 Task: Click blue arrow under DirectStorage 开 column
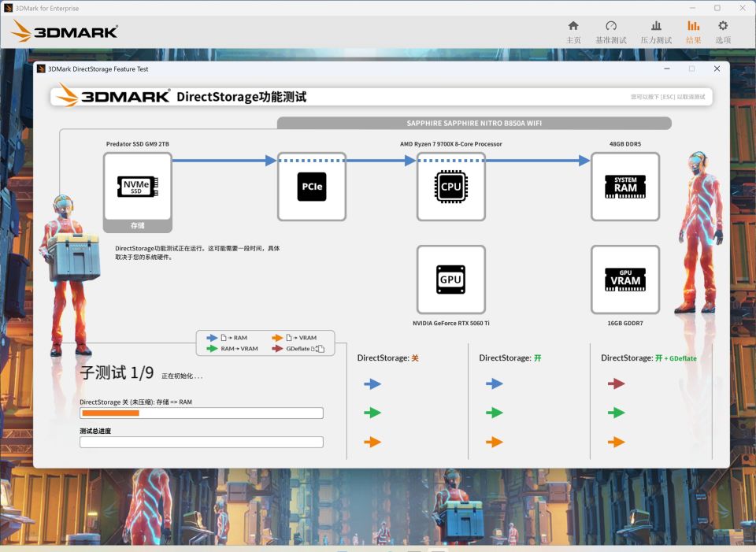pos(495,383)
